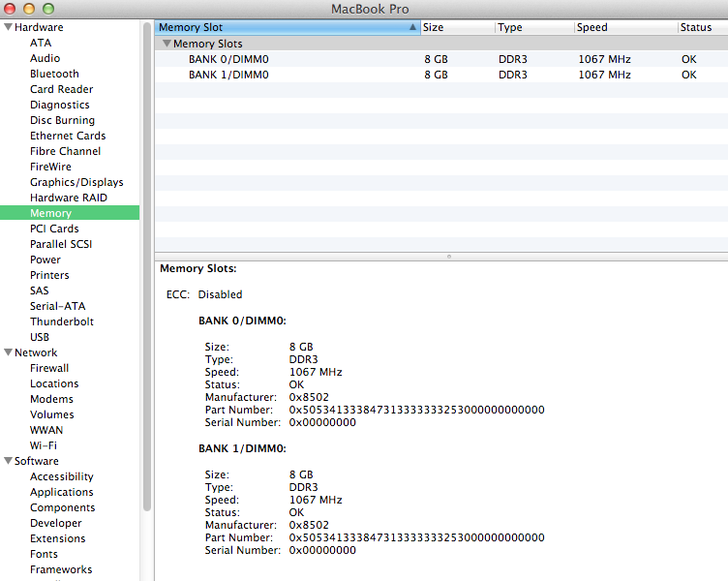Zoom the window with green button
This screenshot has width=728, height=581.
point(47,9)
